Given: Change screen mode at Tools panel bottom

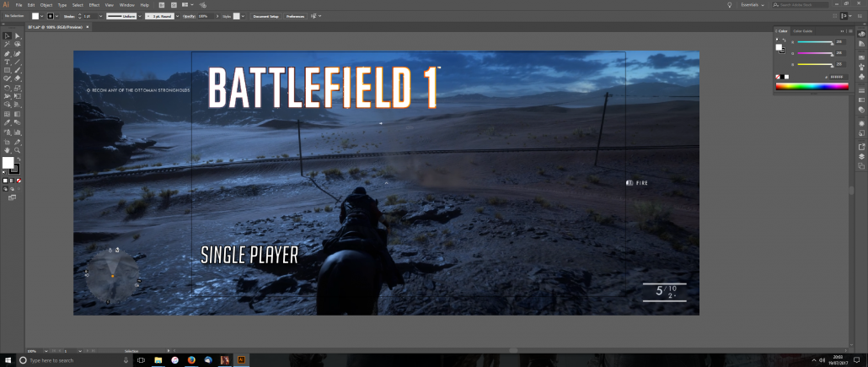Looking at the screenshot, I should click(x=12, y=197).
